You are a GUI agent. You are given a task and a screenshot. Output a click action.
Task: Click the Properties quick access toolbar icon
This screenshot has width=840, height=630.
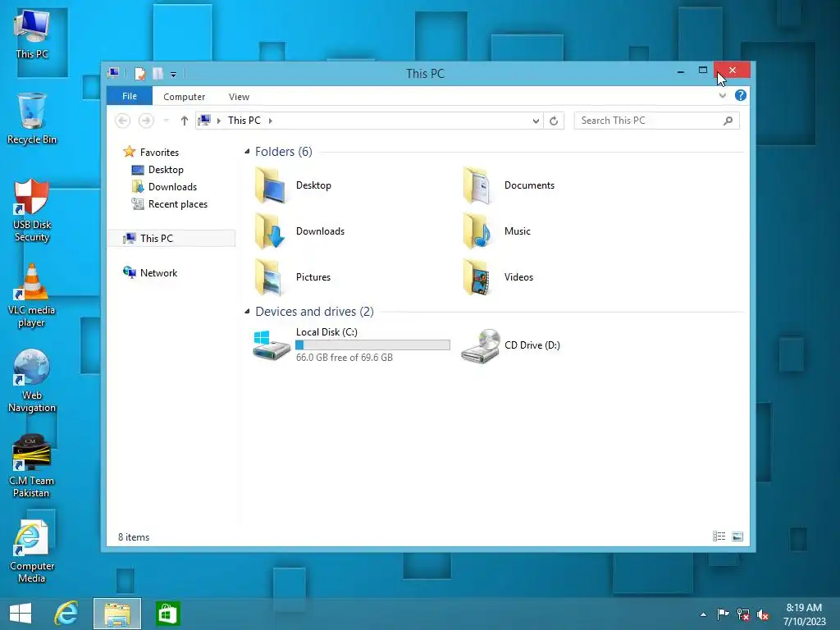[139, 73]
